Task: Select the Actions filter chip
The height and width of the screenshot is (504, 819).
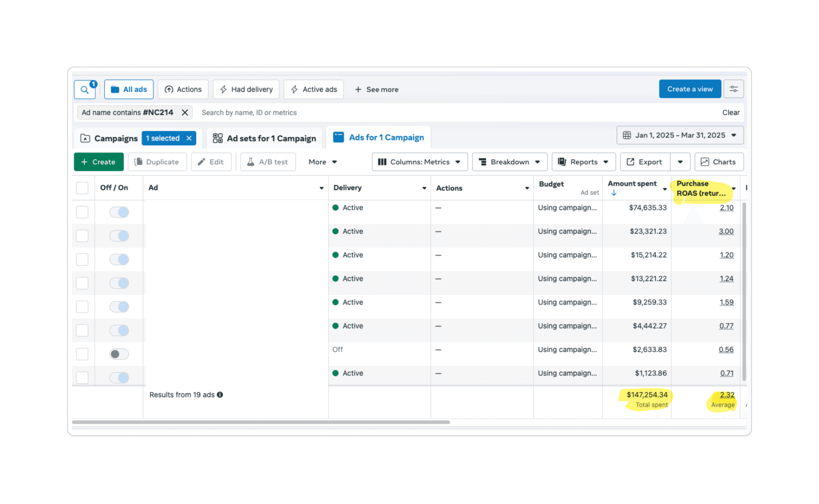Action: pyautogui.click(x=183, y=89)
